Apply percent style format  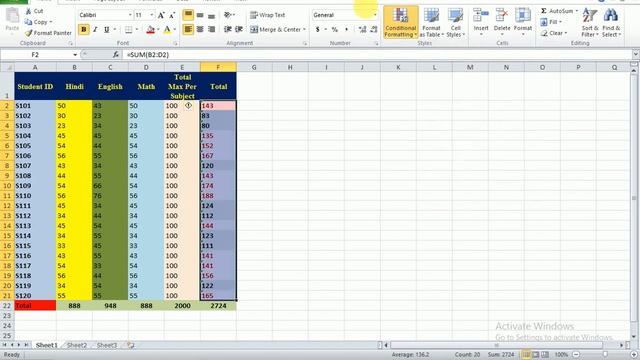[335, 29]
